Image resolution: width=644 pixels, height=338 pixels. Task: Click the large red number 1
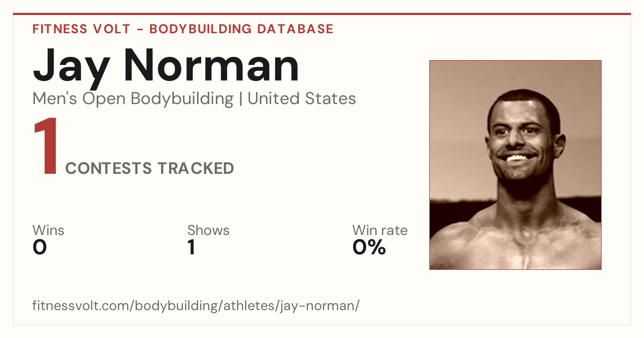tap(46, 147)
